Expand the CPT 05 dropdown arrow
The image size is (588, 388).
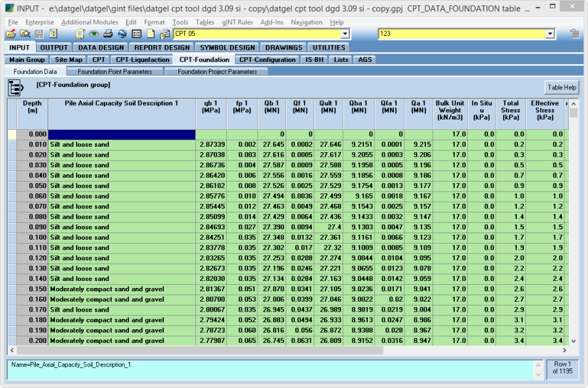[344, 34]
